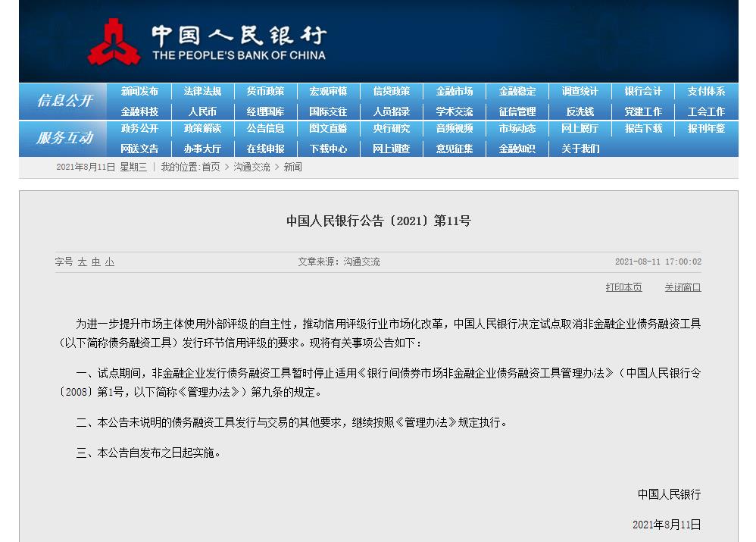Select 银行会计 in navigation

point(643,91)
